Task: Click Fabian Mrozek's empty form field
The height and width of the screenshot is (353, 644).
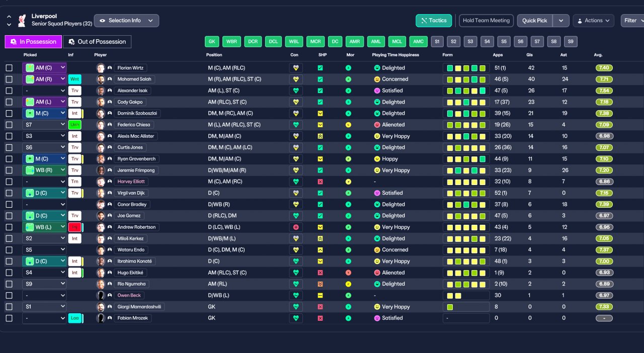Action: coord(466,318)
